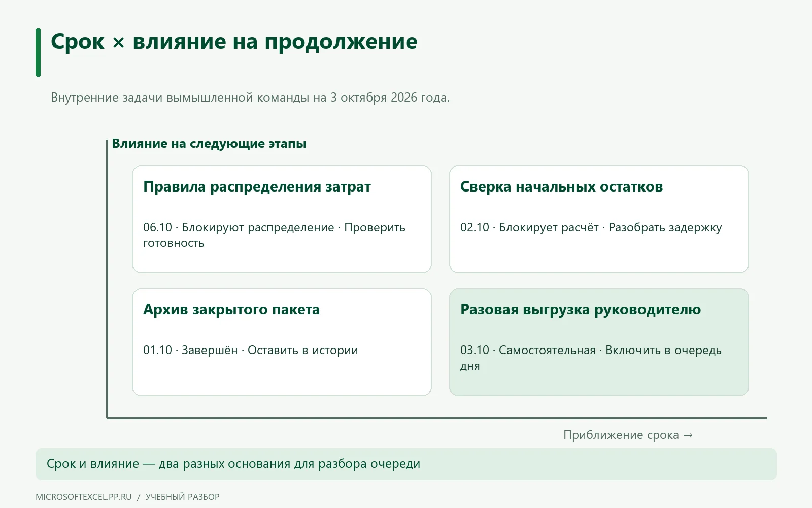The width and height of the screenshot is (812, 508).
Task: Click the line '01.10 · Завершён · Оставить в истории'
Action: (251, 351)
